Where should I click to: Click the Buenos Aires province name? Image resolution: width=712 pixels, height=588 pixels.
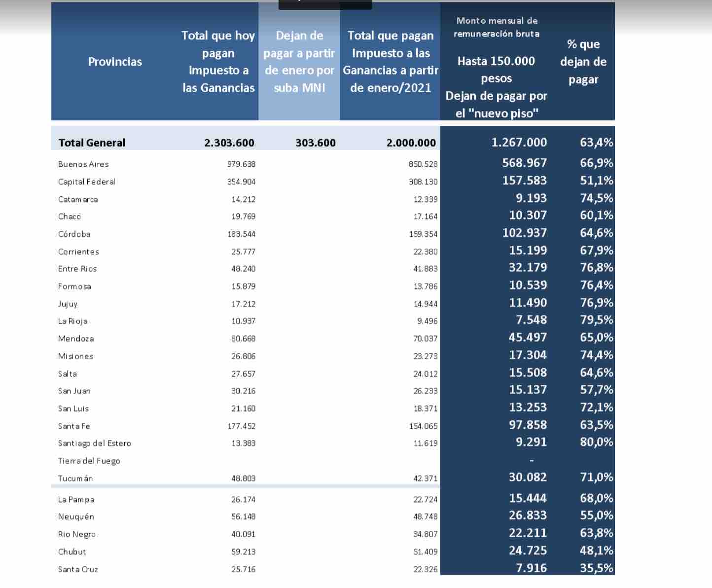click(83, 164)
